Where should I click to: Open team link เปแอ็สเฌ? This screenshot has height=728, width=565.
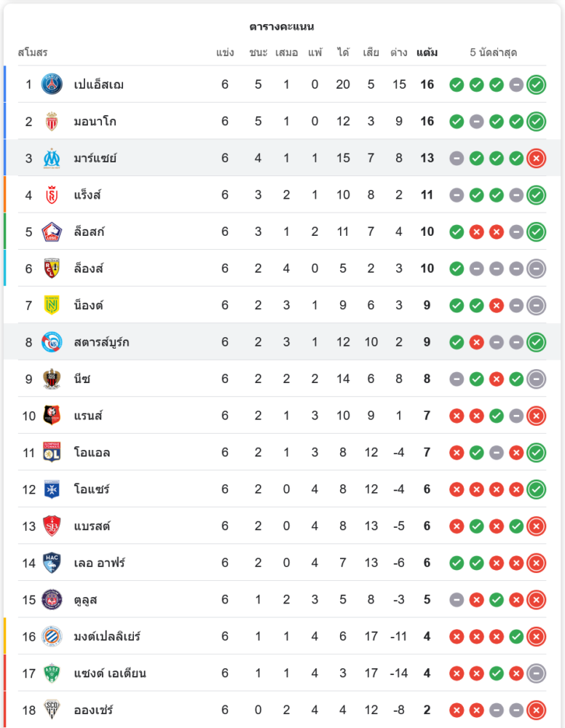(98, 84)
